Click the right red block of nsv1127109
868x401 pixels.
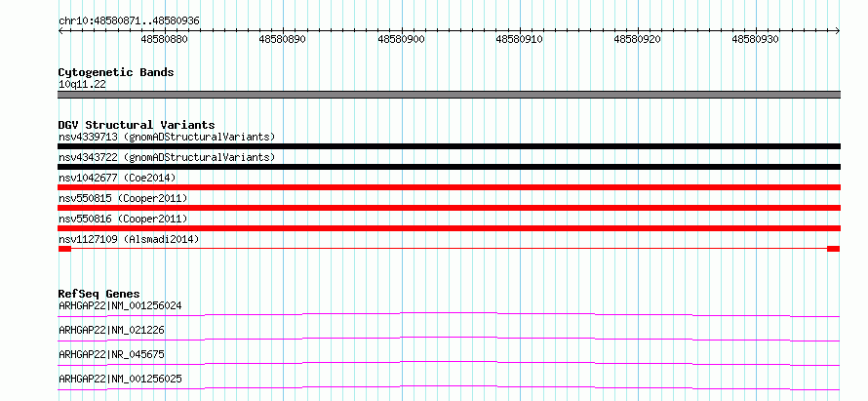click(x=833, y=249)
